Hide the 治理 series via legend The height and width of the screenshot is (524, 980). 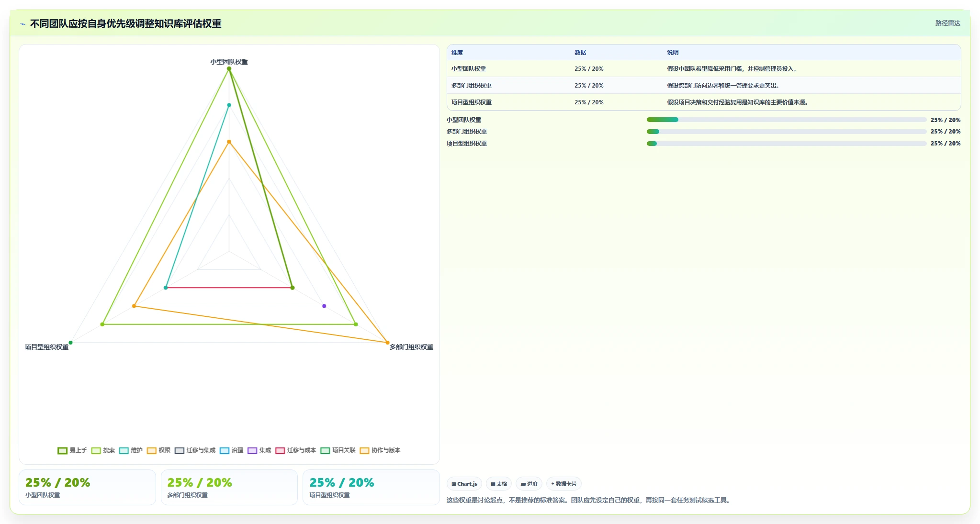click(231, 450)
